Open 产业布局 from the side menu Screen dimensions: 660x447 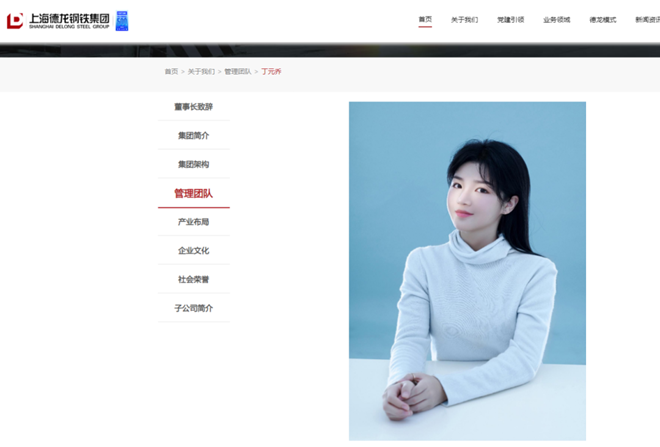click(x=193, y=222)
